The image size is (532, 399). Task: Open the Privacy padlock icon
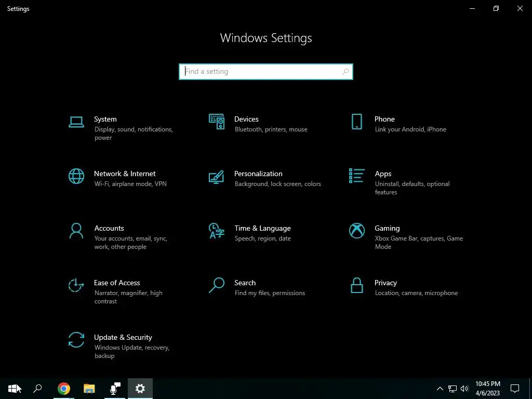356,285
